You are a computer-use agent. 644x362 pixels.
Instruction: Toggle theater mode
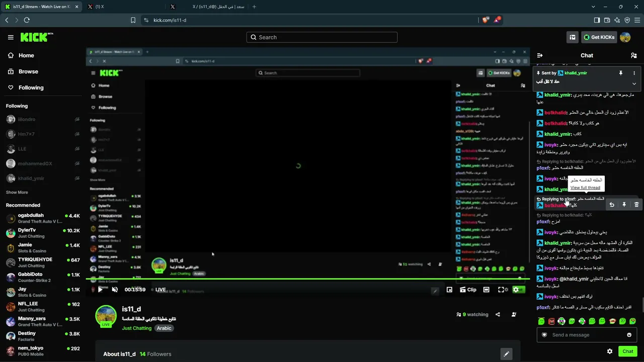(x=486, y=290)
